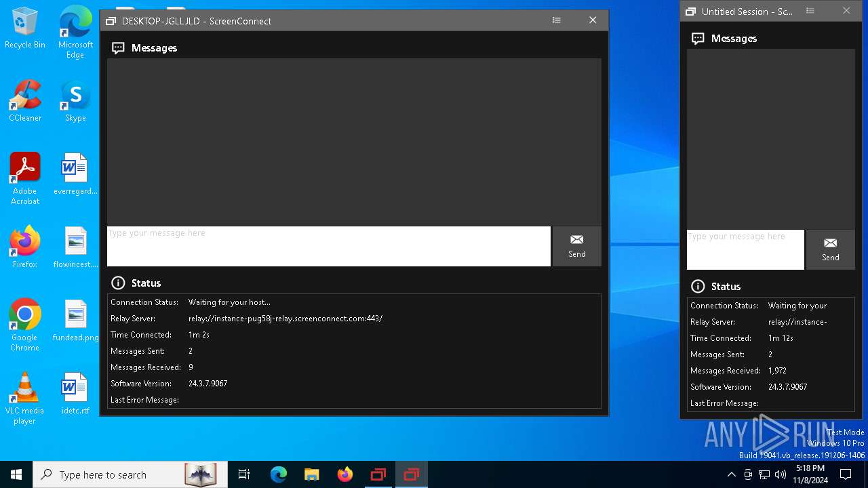
Task: Click taskbar search box 'Type here to search'
Action: 129,474
